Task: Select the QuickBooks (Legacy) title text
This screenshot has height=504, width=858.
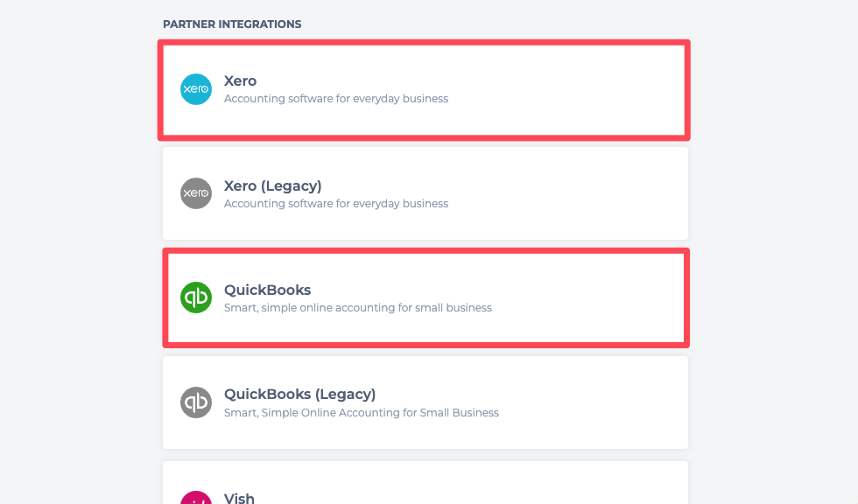Action: click(299, 394)
